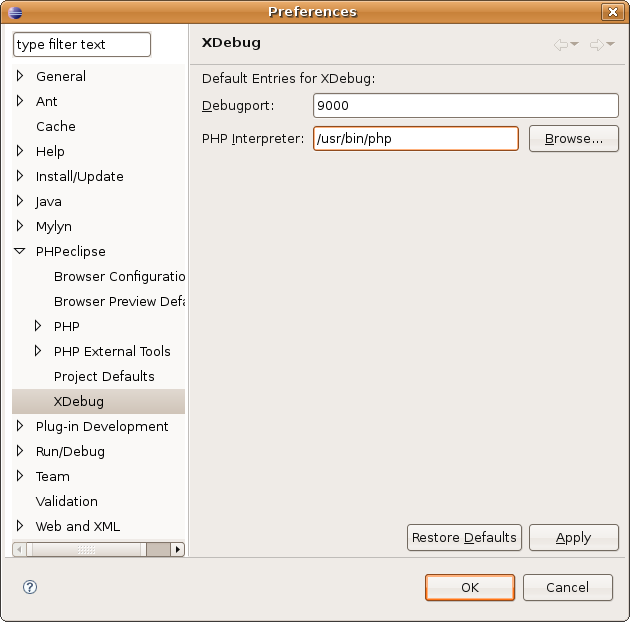Image resolution: width=630 pixels, height=622 pixels.
Task: Open the forward history dropdown arrow
Action: 611,45
